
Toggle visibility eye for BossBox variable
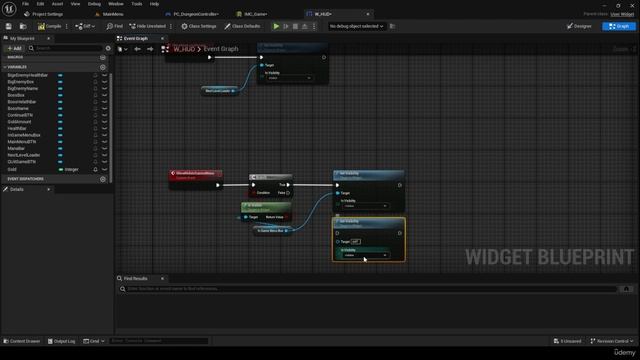(x=104, y=95)
